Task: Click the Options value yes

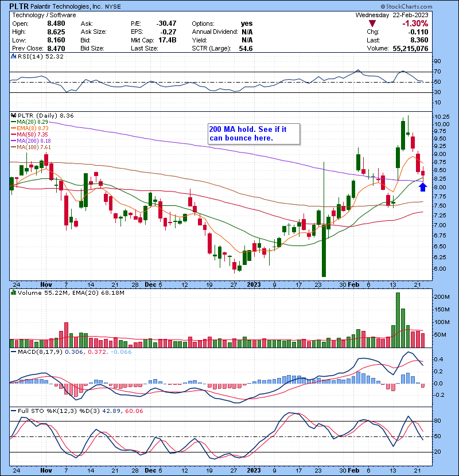Action: (x=247, y=24)
